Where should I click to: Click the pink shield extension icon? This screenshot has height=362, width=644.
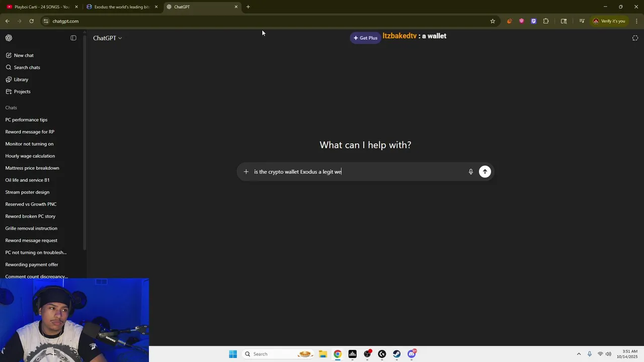(x=521, y=21)
